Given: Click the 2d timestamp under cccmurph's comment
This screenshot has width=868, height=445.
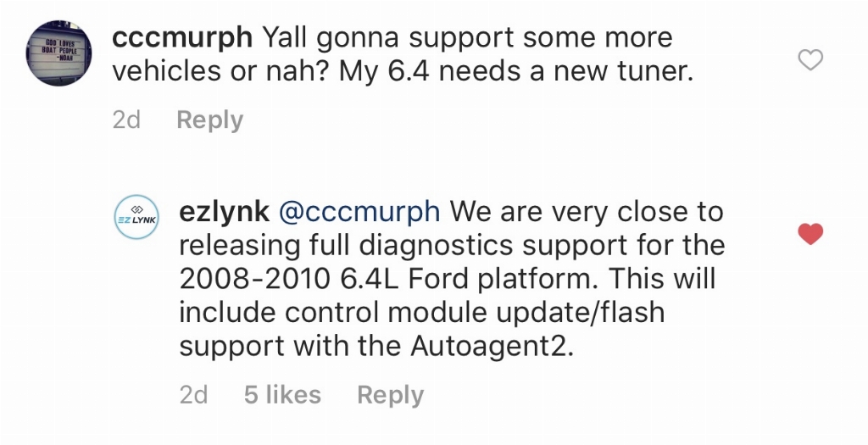Looking at the screenshot, I should (x=126, y=120).
